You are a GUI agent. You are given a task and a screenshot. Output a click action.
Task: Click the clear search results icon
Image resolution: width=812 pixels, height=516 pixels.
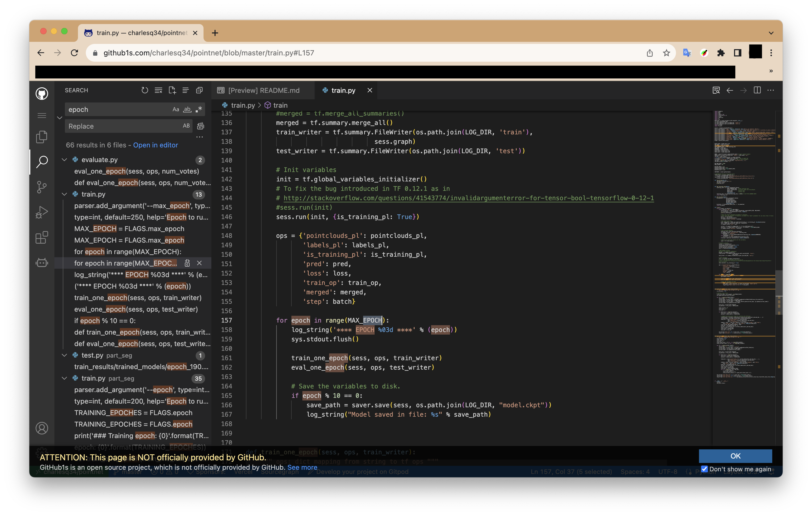(x=159, y=90)
